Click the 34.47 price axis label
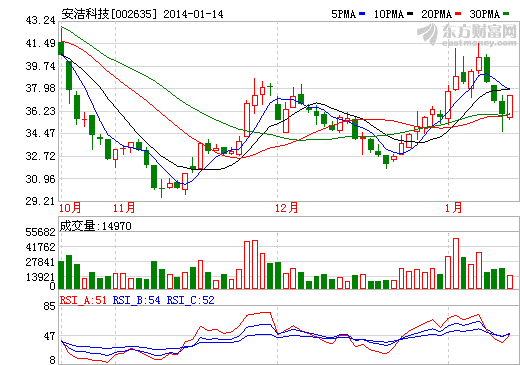Screen dimensions: 520x365 click(x=40, y=133)
